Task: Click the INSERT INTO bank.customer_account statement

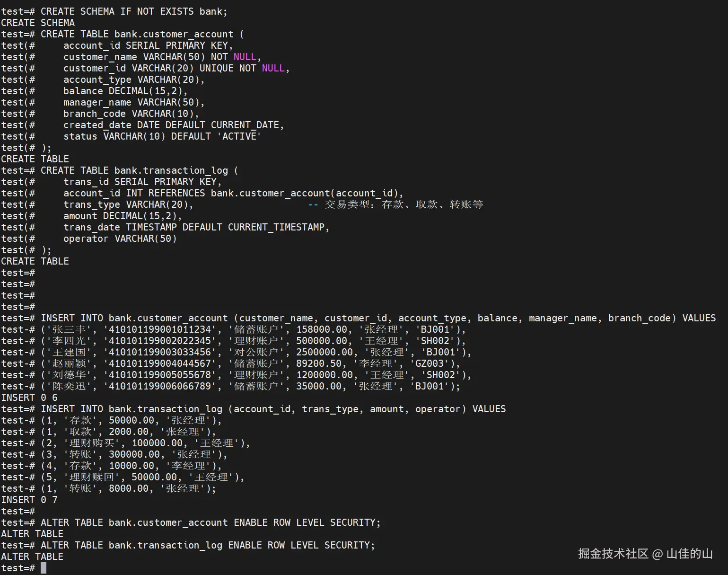Action: tap(377, 318)
